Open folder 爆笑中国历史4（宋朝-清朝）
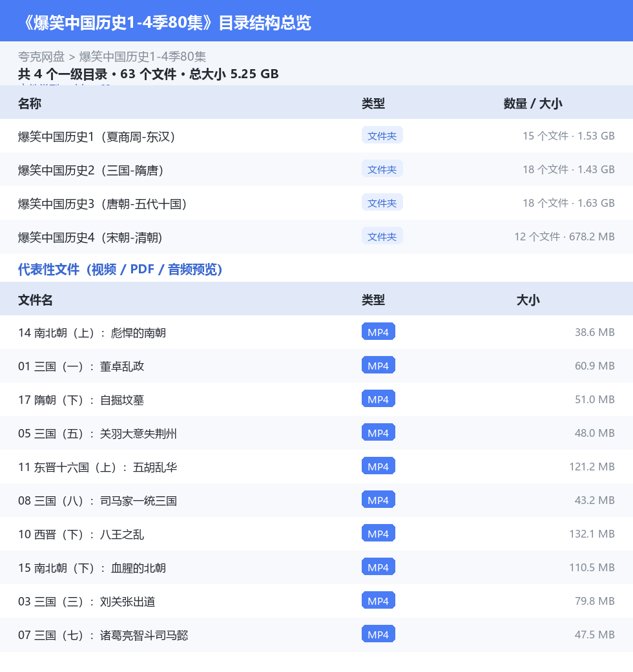The image size is (633, 672). pos(90,237)
